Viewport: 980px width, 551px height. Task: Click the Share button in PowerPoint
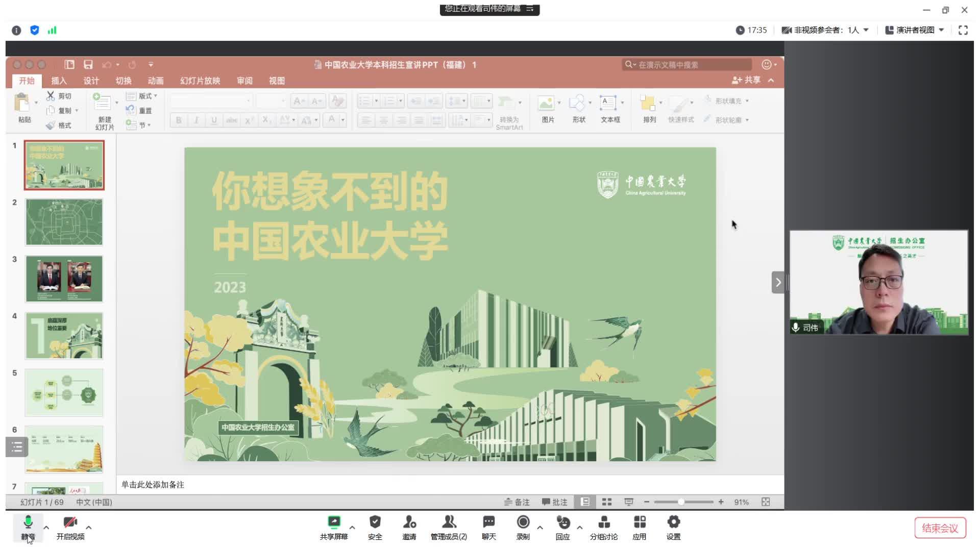(x=746, y=80)
